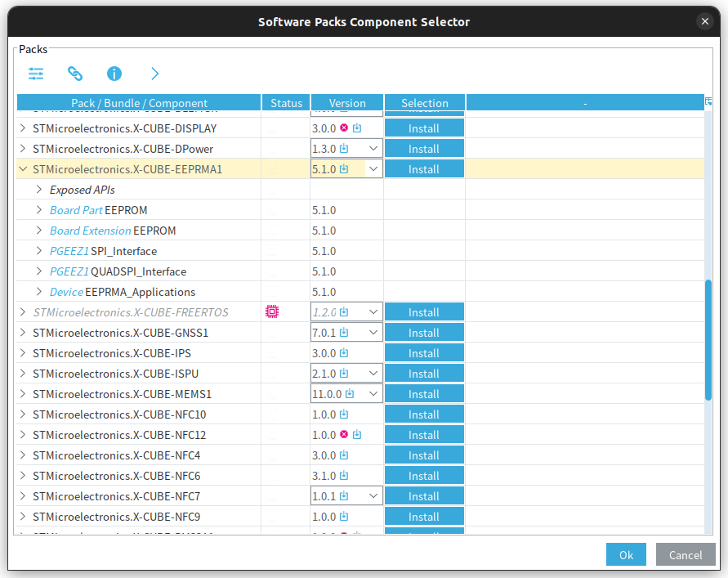Image resolution: width=728 pixels, height=578 pixels.
Task: Confirm with the Ok button
Action: tap(626, 554)
